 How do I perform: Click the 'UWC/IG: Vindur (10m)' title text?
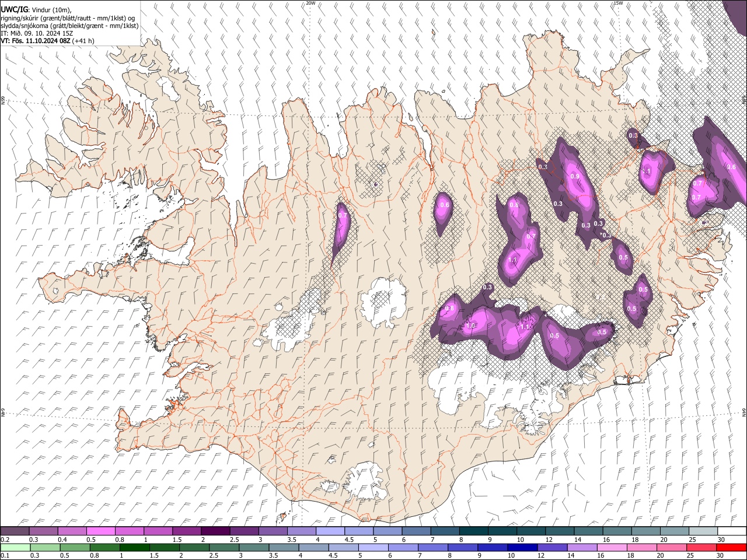tap(36, 10)
